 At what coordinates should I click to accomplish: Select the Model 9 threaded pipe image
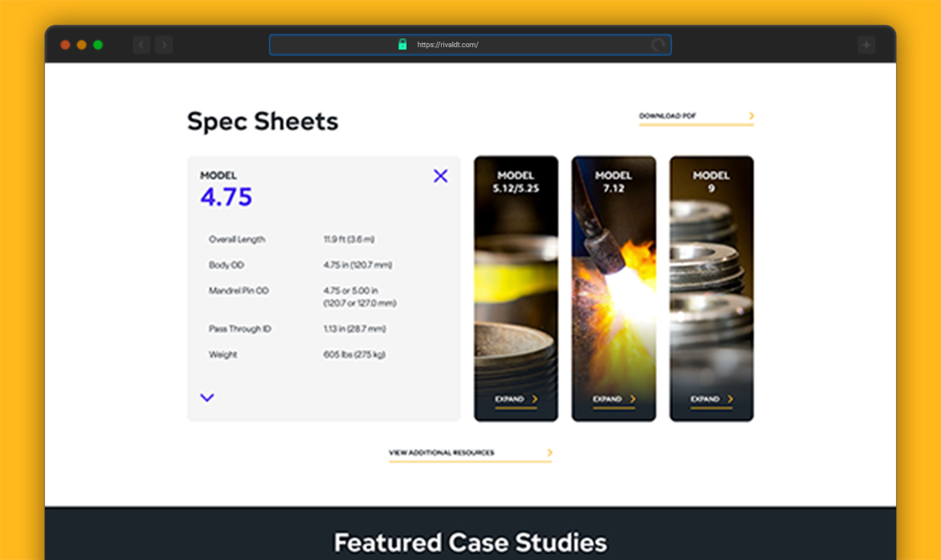[x=711, y=288]
